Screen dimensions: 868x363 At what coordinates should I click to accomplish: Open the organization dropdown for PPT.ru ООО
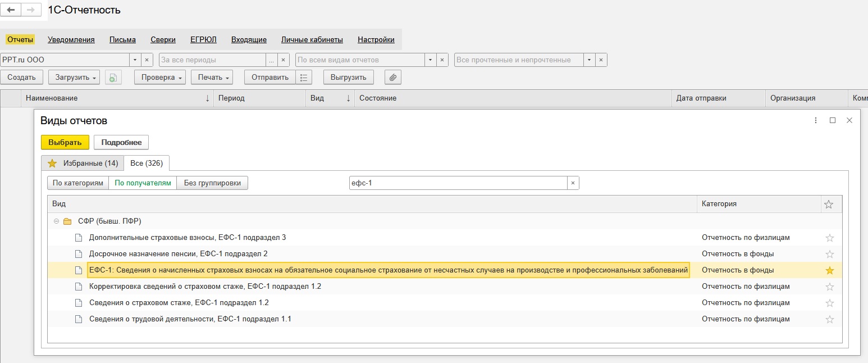tap(135, 60)
